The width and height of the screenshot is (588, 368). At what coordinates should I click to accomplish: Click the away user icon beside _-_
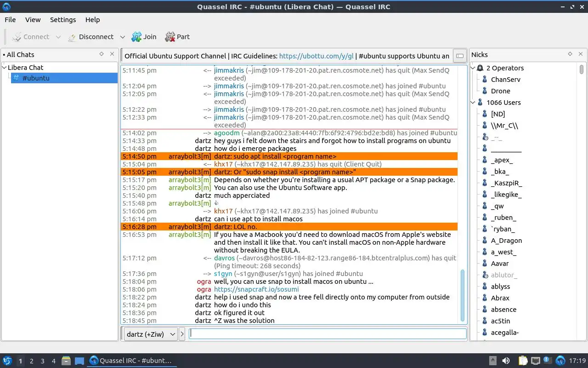485,137
